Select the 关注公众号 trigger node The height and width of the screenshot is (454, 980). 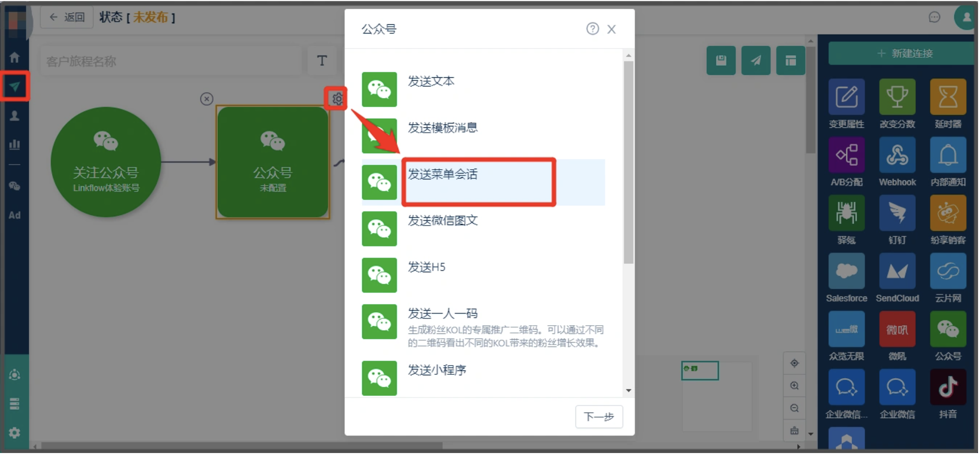point(106,162)
